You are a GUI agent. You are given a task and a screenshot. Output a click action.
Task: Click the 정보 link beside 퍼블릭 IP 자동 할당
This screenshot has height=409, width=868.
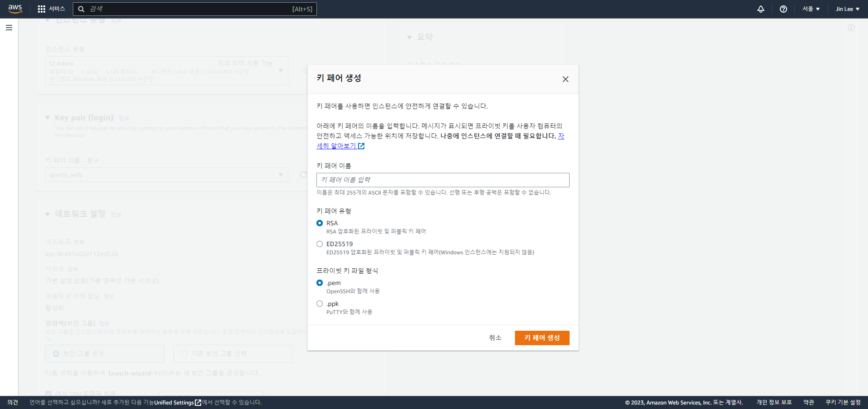[108, 296]
